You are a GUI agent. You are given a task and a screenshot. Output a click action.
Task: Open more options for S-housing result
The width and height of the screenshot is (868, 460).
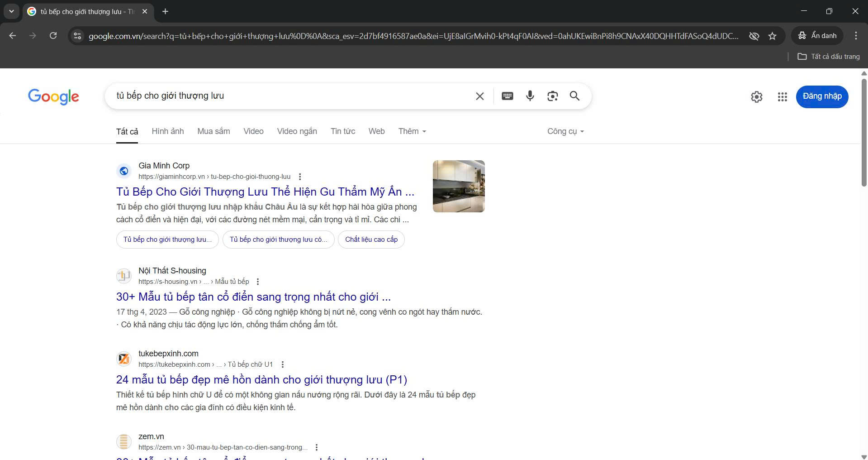pyautogui.click(x=258, y=282)
